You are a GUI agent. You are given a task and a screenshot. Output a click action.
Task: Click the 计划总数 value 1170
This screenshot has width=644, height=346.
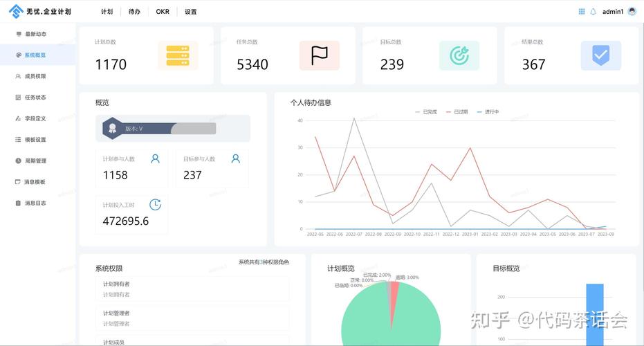click(x=111, y=64)
